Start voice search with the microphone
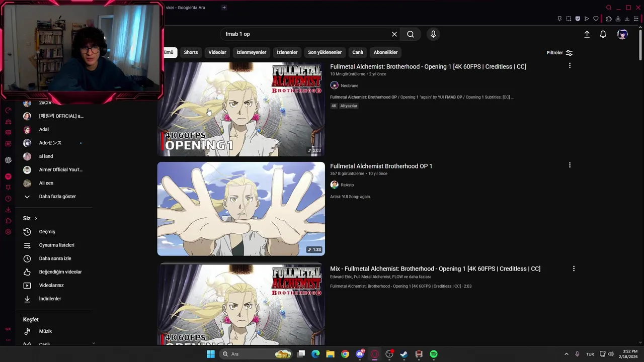 [433, 34]
